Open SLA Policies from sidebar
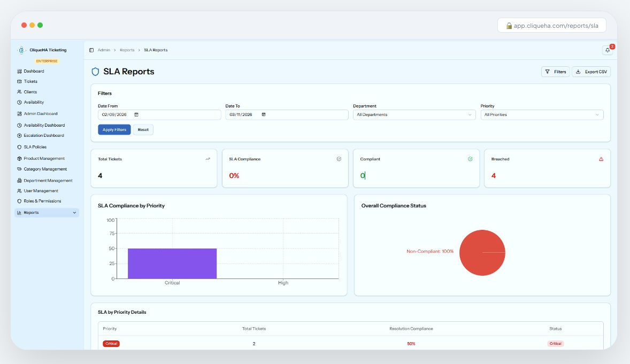Screen dimensions: 630x364 click(x=35, y=147)
